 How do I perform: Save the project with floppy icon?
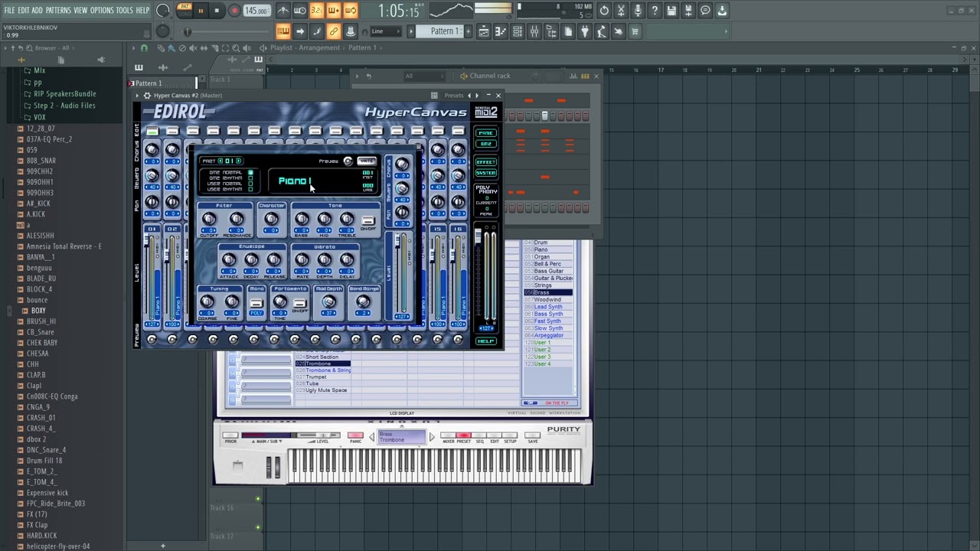click(671, 11)
